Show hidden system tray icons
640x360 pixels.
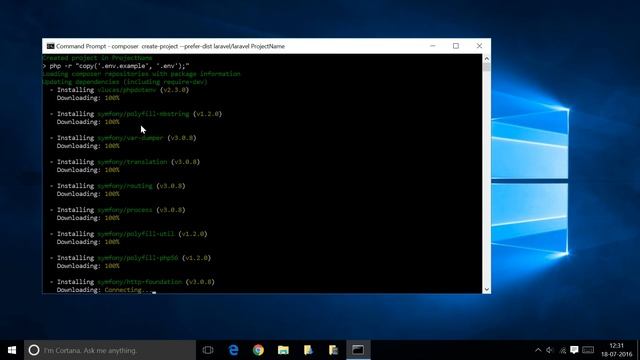coord(538,350)
